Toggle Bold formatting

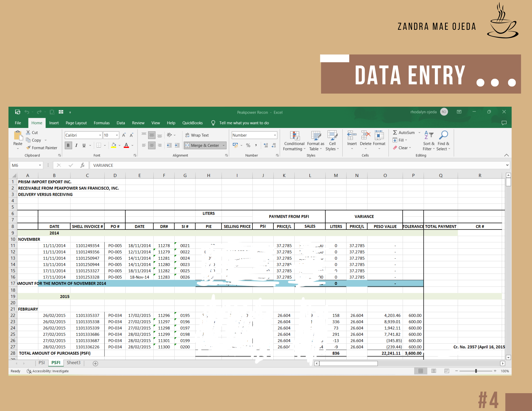tap(68, 145)
